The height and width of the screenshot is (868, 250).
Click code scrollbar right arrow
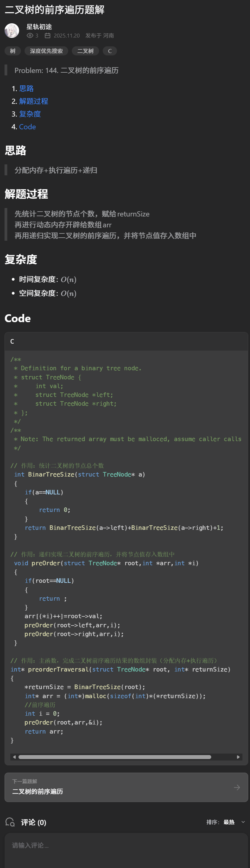pos(238,757)
